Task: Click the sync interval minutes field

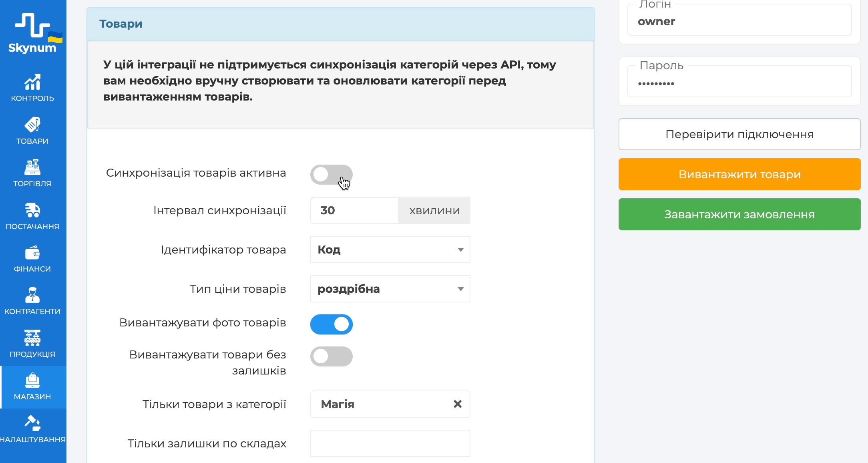Action: tap(354, 210)
